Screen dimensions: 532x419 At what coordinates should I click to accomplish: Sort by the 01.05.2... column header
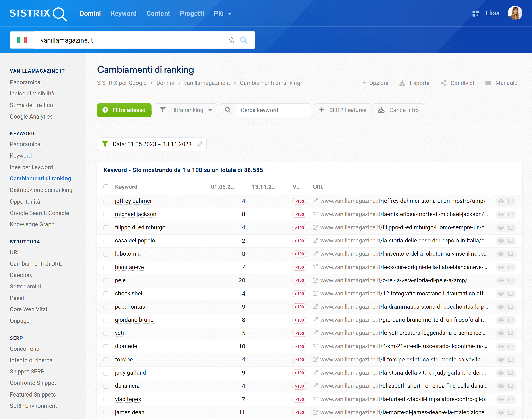coord(223,187)
